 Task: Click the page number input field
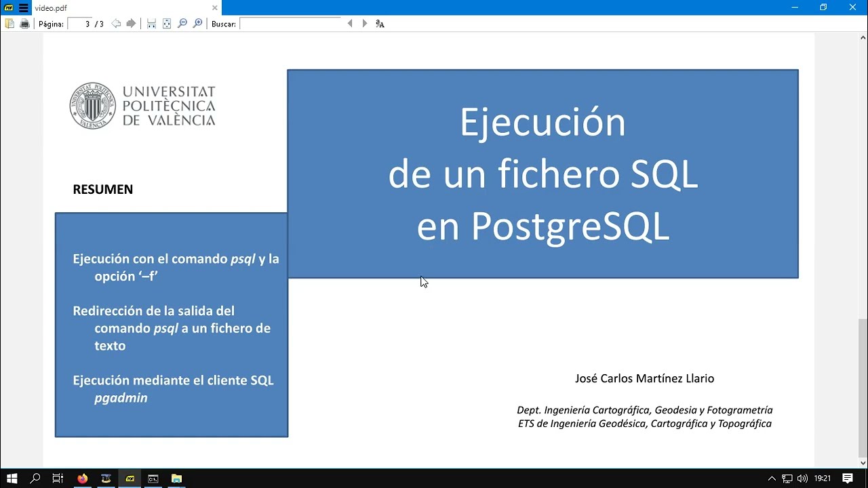point(79,24)
